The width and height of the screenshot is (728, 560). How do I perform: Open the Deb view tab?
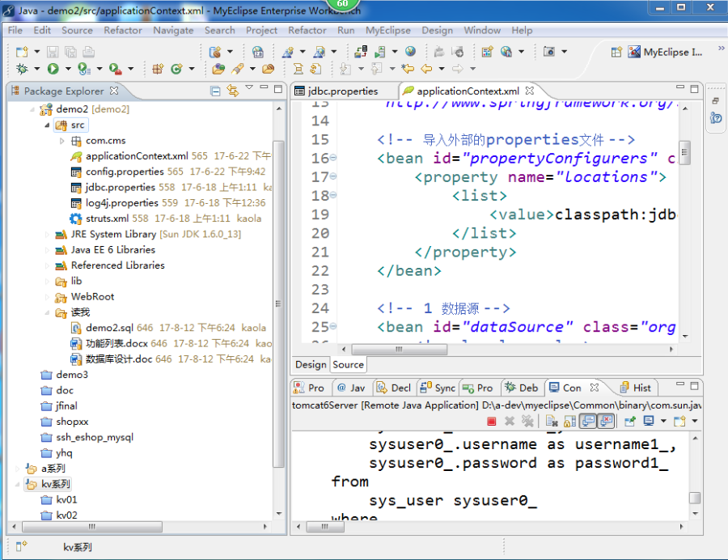[x=522, y=388]
